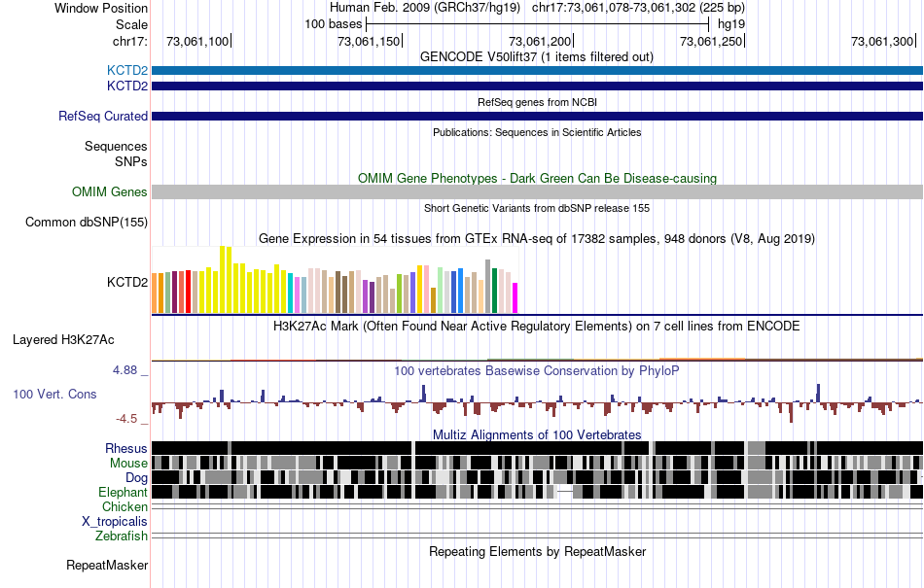Click the chr17:73,061,078-73,061,302 coordinates text
924x588 pixels.
638,8
